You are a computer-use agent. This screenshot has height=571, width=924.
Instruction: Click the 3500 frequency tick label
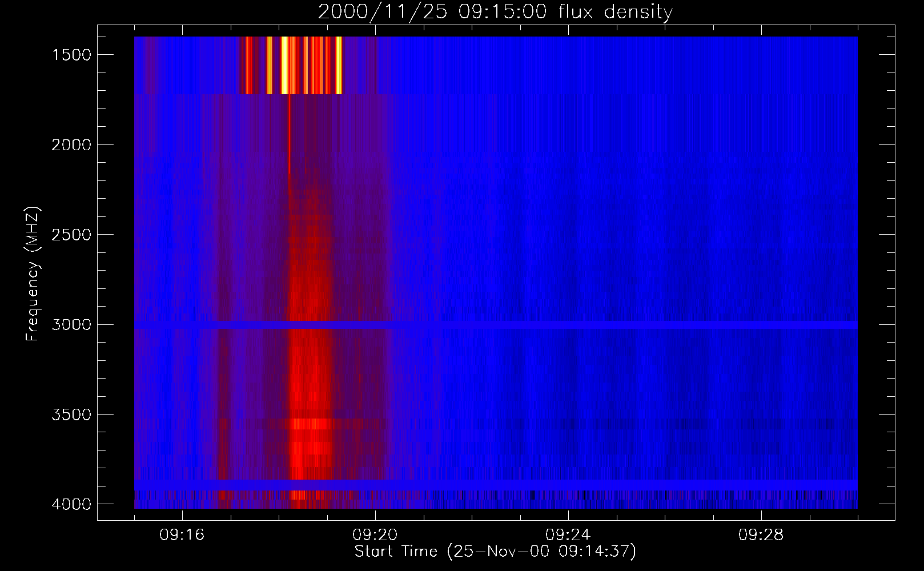(x=71, y=415)
